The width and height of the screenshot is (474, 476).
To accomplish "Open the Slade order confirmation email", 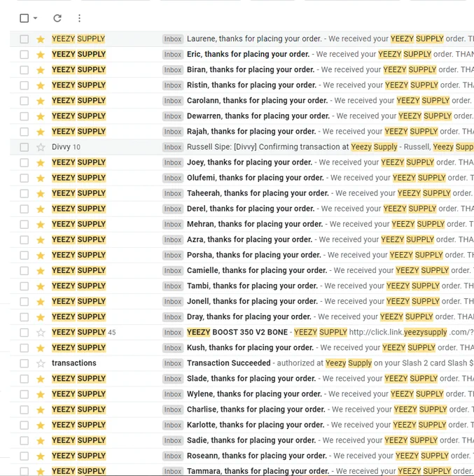I will [251, 379].
